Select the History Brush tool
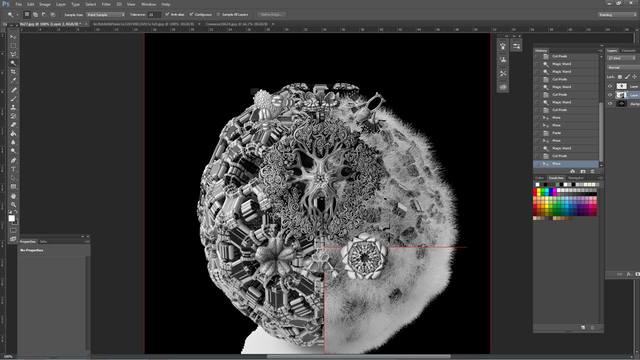Viewport: 640px width, 360px height. [13, 116]
